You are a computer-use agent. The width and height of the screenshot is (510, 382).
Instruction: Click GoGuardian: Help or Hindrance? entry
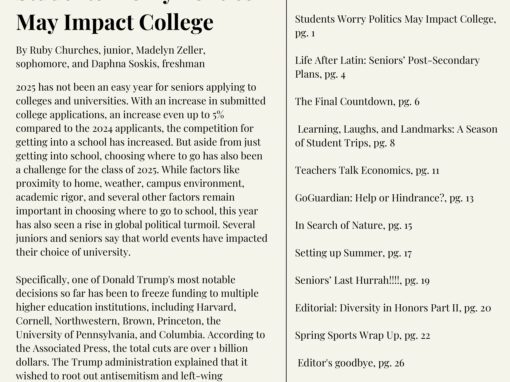pyautogui.click(x=384, y=198)
